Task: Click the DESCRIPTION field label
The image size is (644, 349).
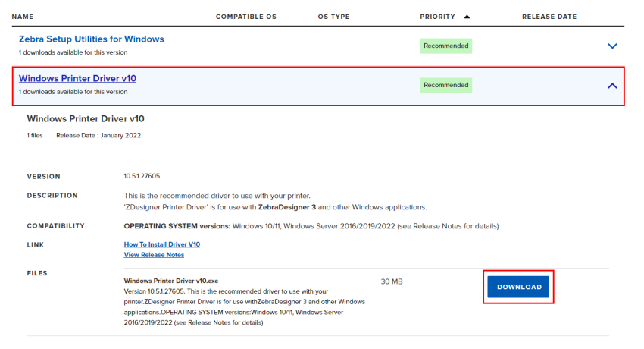Action: tap(52, 196)
